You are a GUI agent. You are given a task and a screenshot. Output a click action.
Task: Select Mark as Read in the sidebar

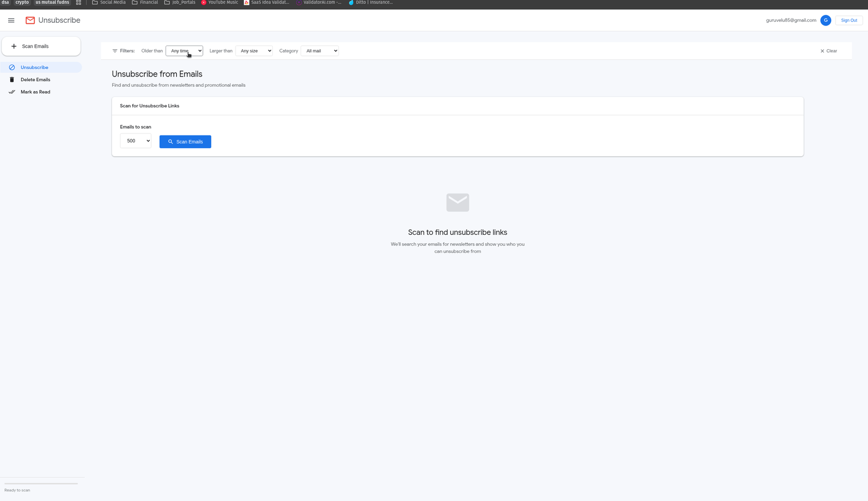[x=41, y=92]
